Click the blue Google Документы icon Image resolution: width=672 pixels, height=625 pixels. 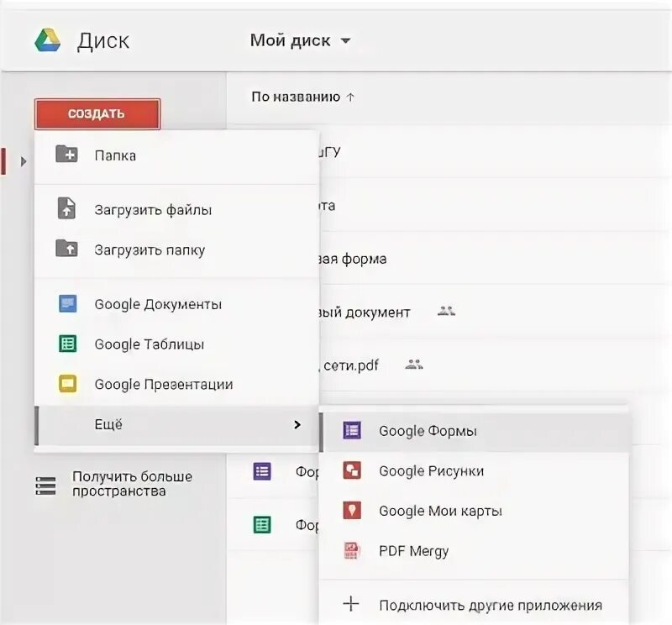point(68,303)
